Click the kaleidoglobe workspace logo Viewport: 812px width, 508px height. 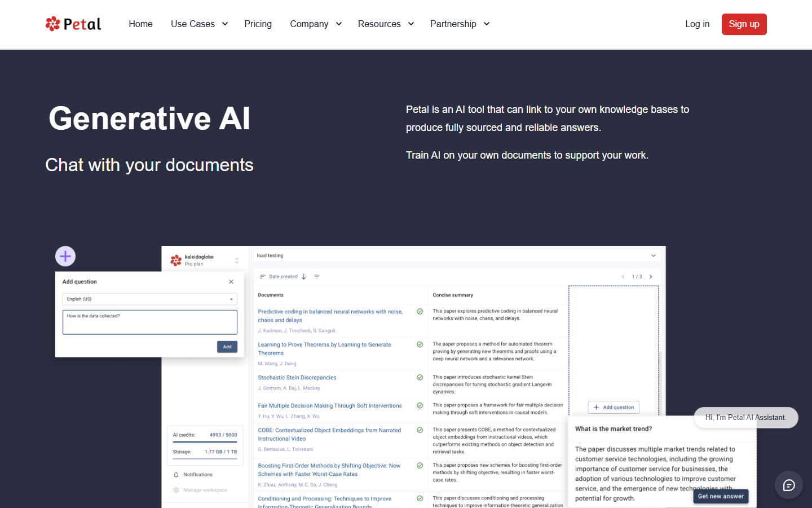(x=176, y=260)
